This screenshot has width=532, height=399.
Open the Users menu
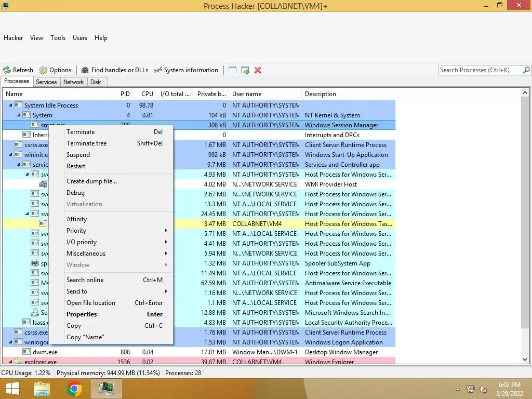point(80,38)
